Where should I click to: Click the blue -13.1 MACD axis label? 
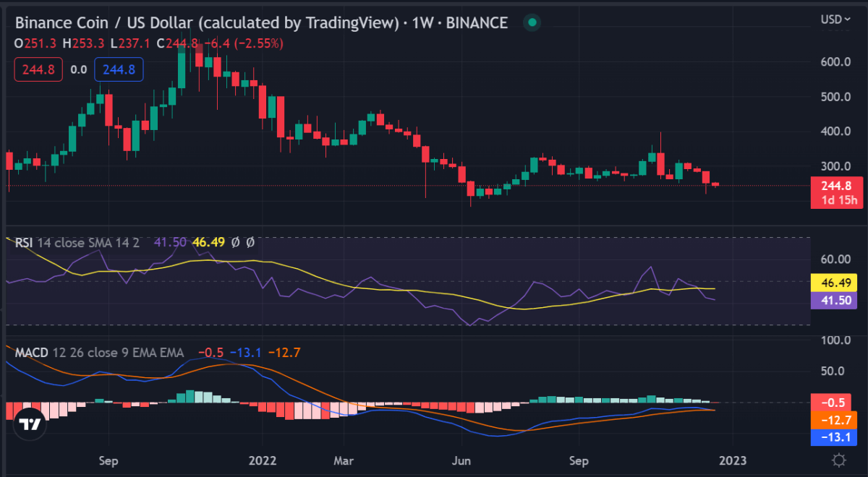tap(835, 437)
